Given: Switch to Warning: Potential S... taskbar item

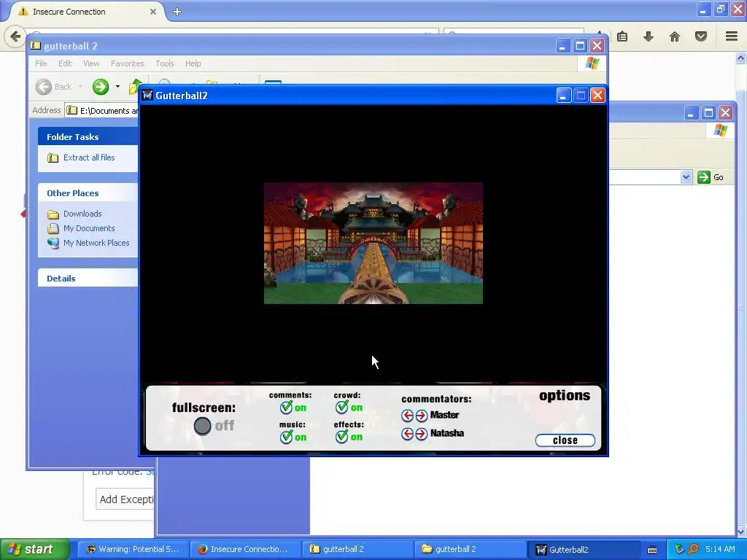Looking at the screenshot, I should (x=133, y=549).
